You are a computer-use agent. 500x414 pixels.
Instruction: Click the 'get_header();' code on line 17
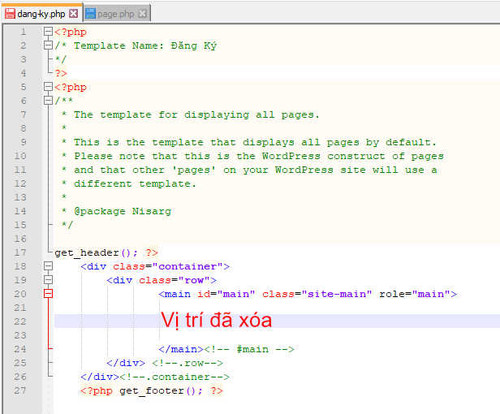[96, 253]
